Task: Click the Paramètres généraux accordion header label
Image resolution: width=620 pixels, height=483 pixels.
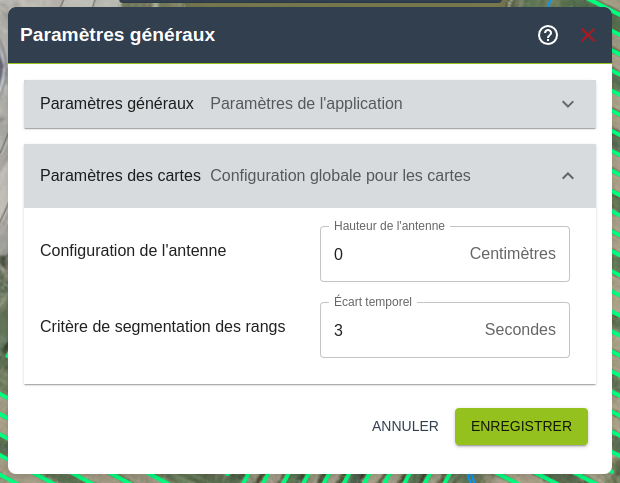Action: (117, 104)
